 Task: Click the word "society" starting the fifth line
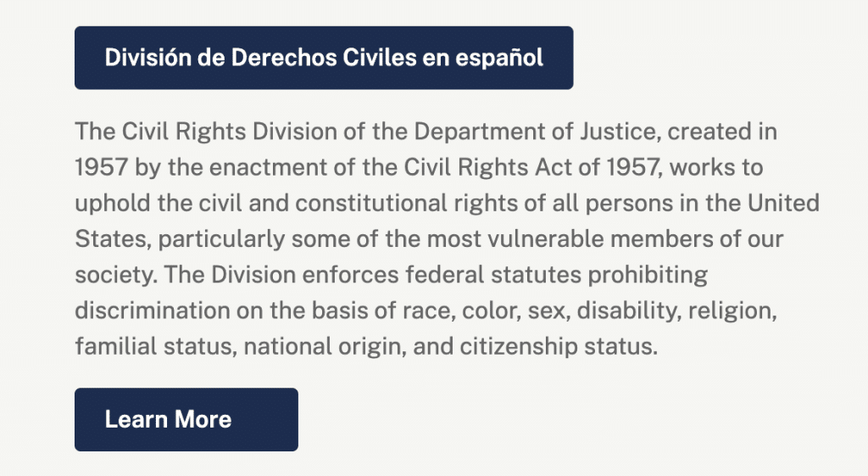104,277
